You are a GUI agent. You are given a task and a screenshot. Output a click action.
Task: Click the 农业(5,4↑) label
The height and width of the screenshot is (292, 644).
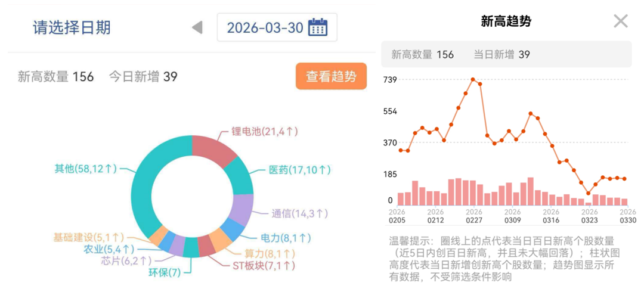point(109,249)
